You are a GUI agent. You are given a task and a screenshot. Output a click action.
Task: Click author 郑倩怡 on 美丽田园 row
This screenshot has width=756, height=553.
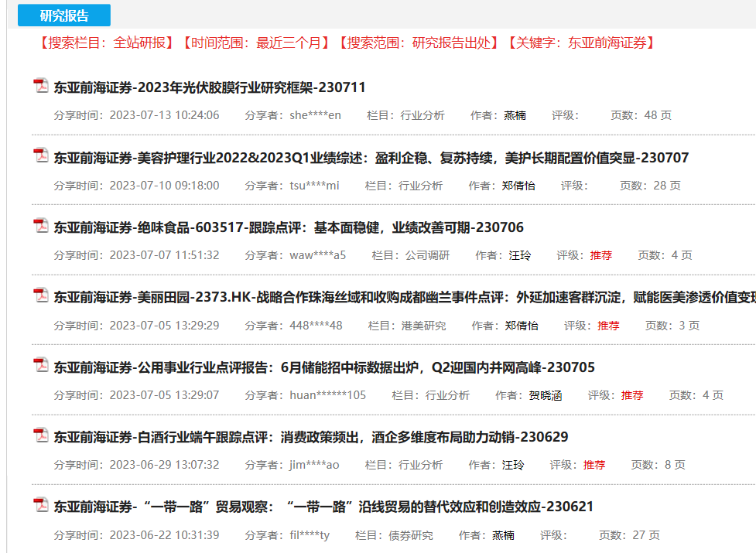pyautogui.click(x=522, y=326)
